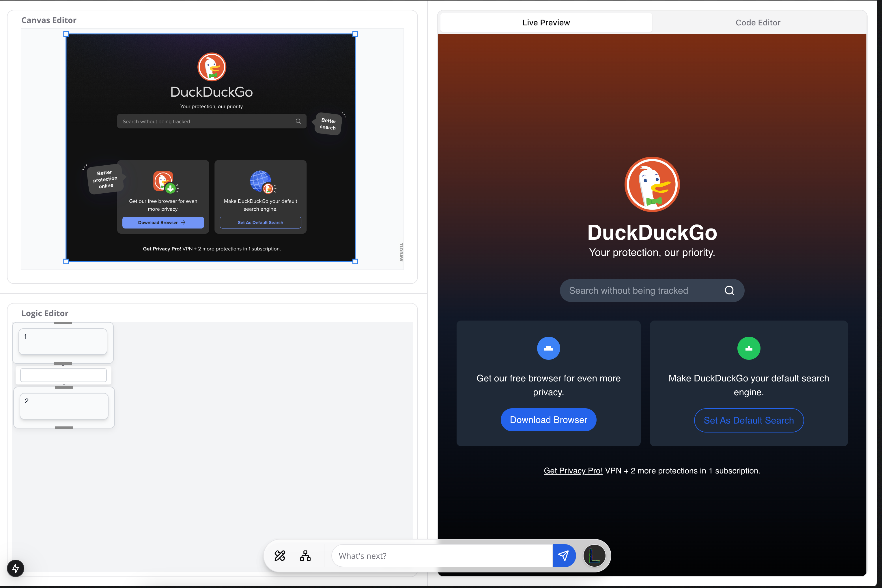Click Download Browser button in Live Preview
Image resolution: width=882 pixels, height=588 pixels.
point(548,420)
